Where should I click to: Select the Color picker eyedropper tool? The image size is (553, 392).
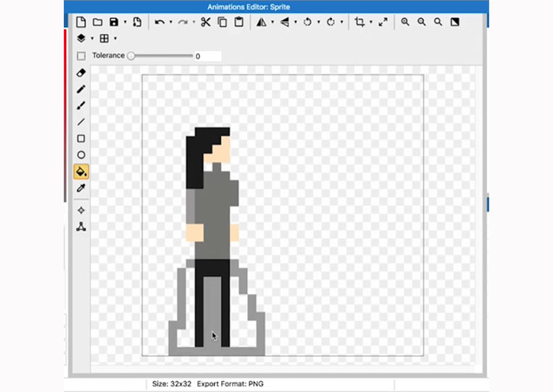pos(81,188)
